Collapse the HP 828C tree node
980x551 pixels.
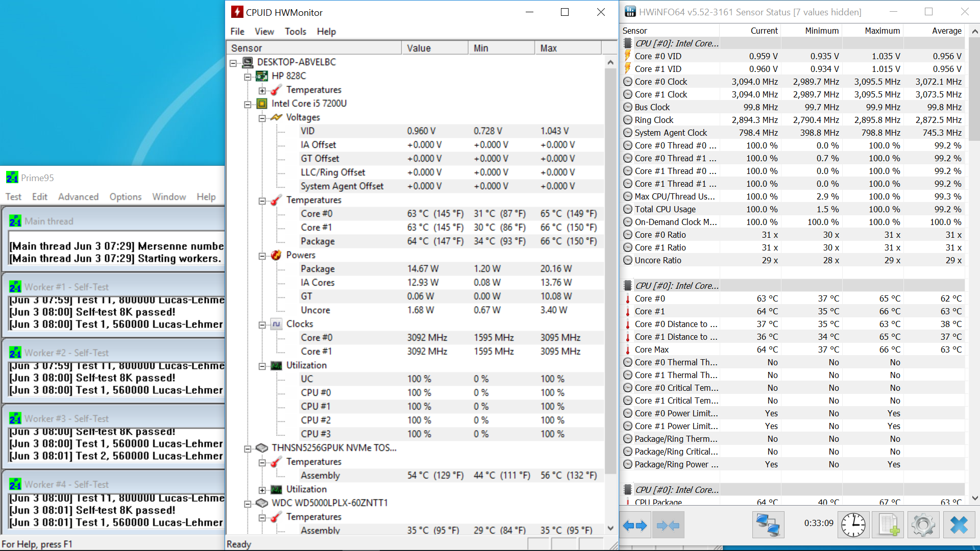(248, 77)
